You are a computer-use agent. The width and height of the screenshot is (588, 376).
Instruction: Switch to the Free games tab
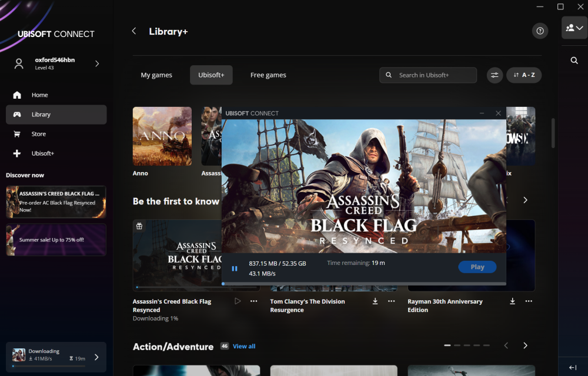coord(268,75)
